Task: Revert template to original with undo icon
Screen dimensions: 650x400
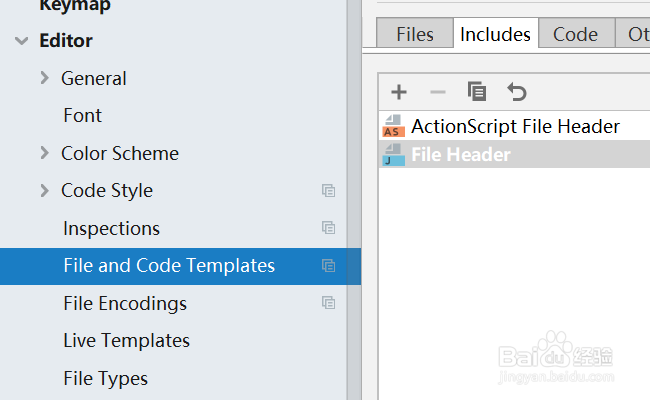Action: 517,92
